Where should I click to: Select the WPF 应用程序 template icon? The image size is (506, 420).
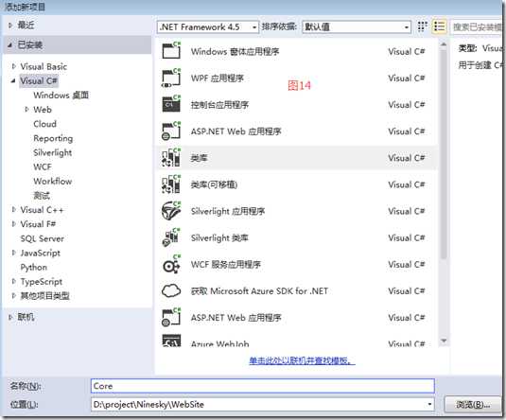coord(171,78)
